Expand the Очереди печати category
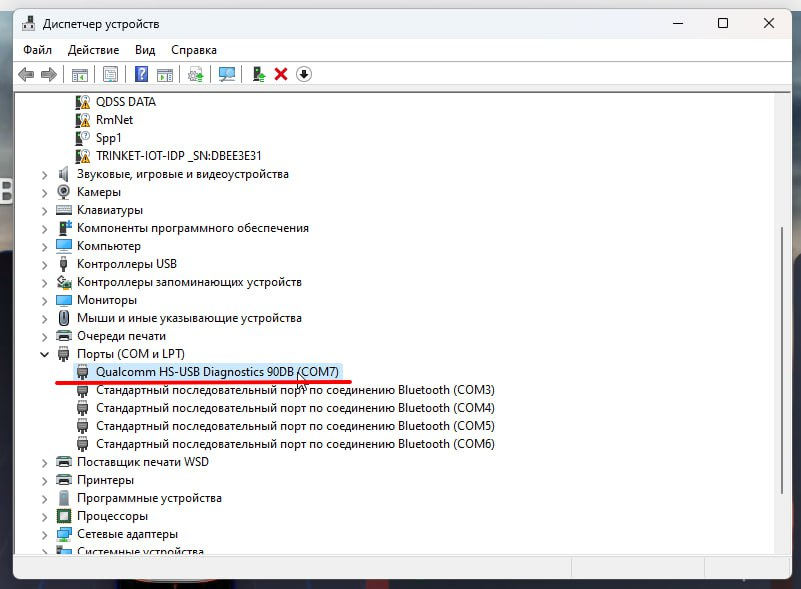 [44, 337]
